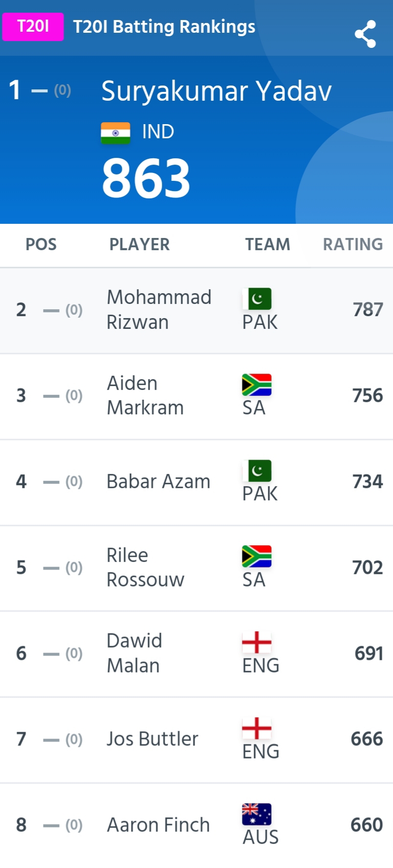Select Mohammad Rizwan player name
This screenshot has width=393, height=868.
[159, 310]
